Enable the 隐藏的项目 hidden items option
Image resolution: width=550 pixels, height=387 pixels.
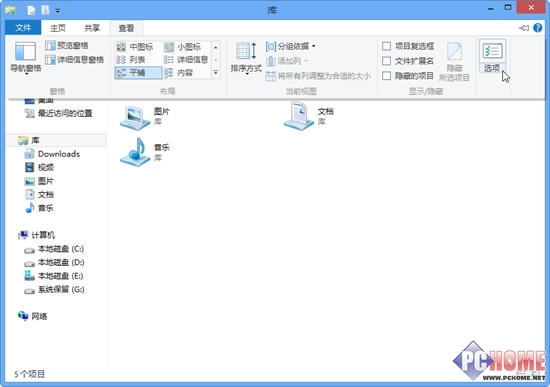point(408,75)
